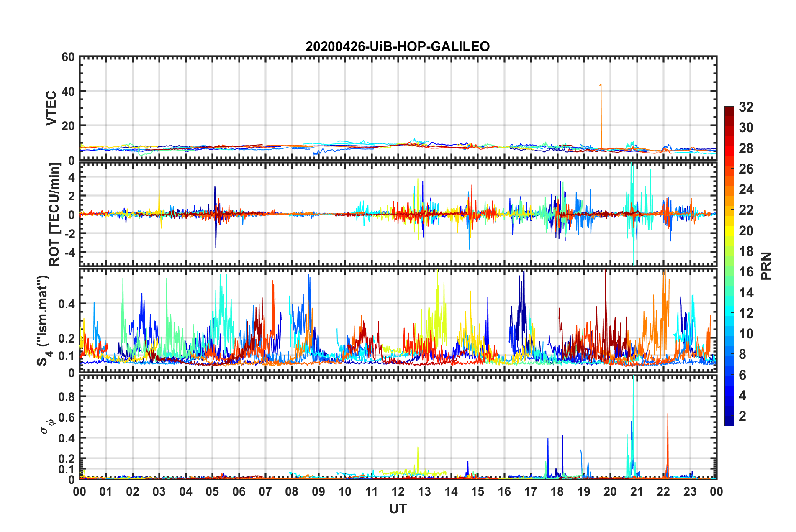Click the sigma phi axis tick label 0.8
796x532 pixels.
(x=67, y=396)
